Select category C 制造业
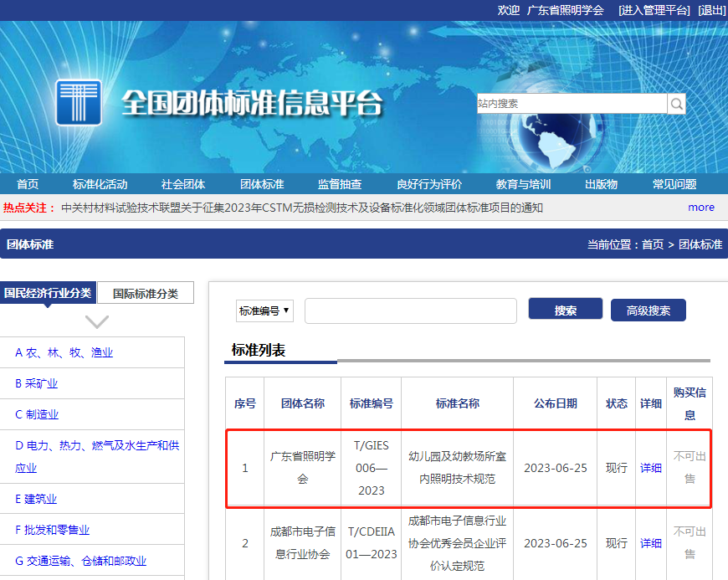The image size is (728, 580). pos(37,414)
